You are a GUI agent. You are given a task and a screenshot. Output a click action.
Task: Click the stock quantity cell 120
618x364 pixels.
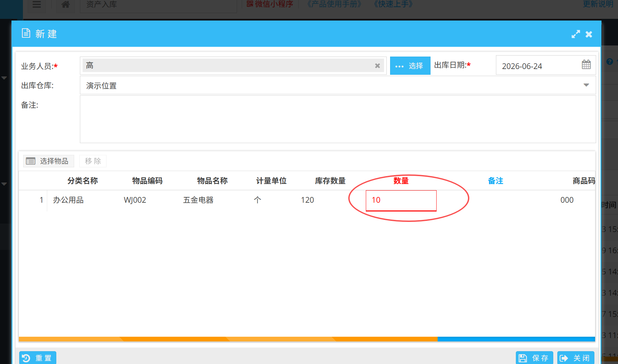tap(307, 200)
